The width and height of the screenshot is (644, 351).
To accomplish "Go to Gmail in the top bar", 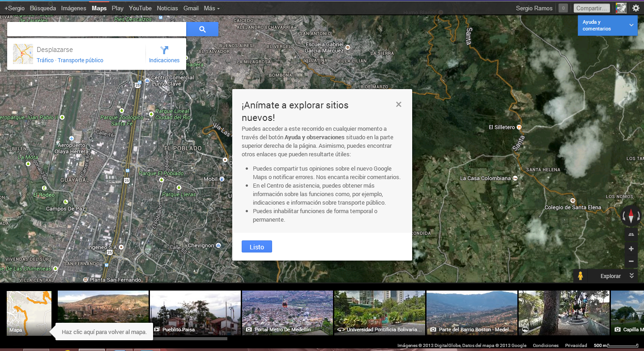I will (x=191, y=8).
